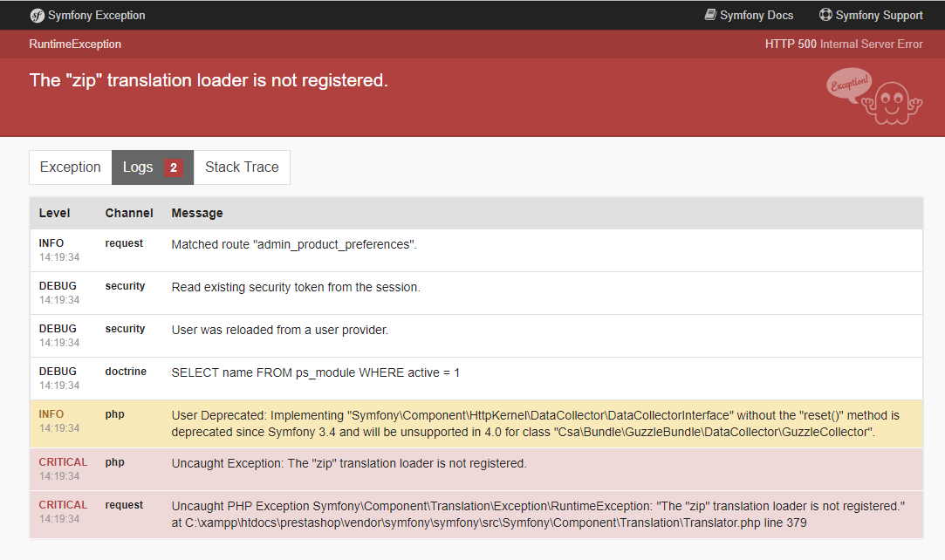
Task: Click the red logs count badge
Action: (173, 167)
